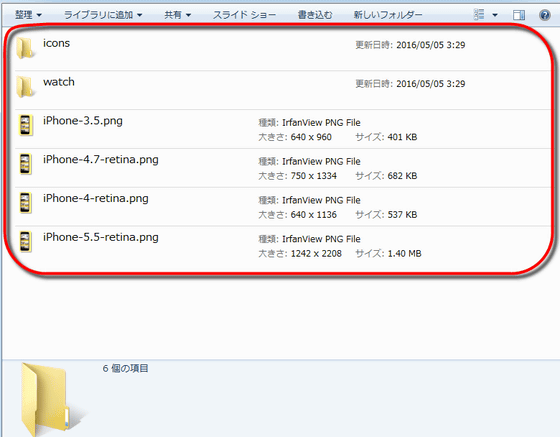Open the 整理 dropdown menu
This screenshot has width=560, height=437.
coord(28,15)
